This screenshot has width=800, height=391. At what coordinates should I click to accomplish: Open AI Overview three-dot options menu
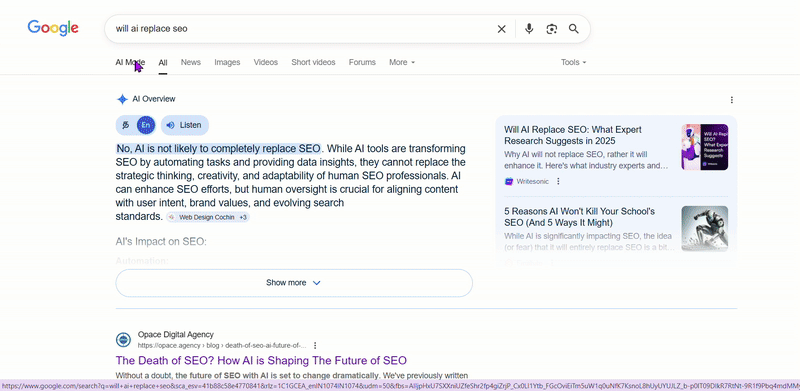click(732, 100)
